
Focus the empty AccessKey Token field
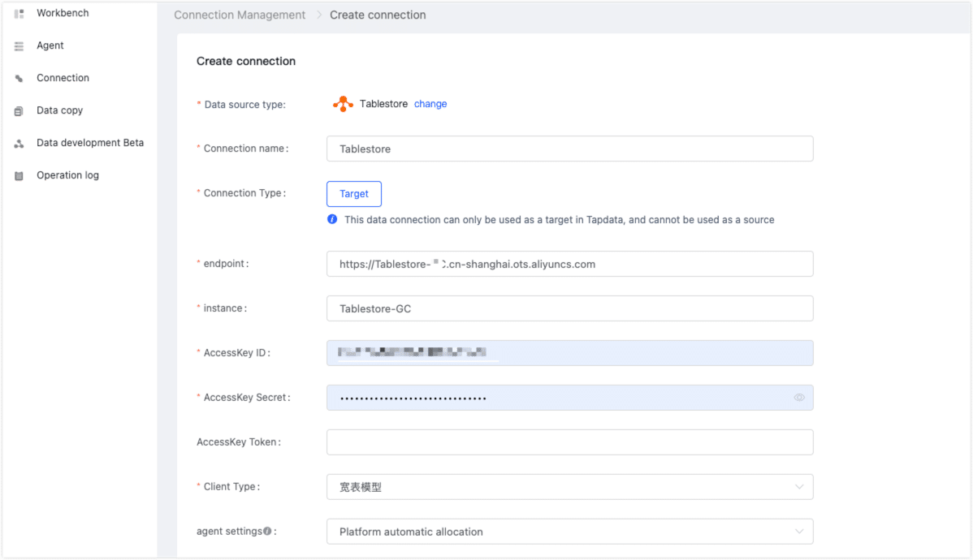click(x=569, y=442)
